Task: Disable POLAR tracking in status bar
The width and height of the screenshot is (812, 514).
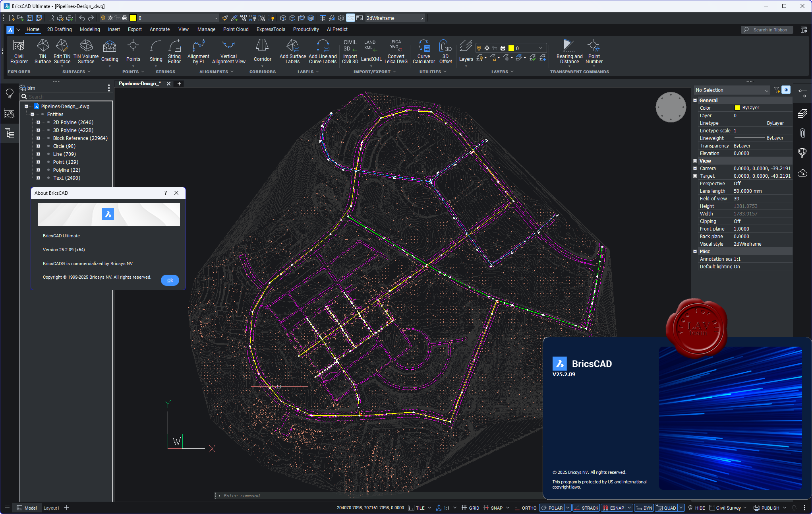Action: (x=555, y=508)
